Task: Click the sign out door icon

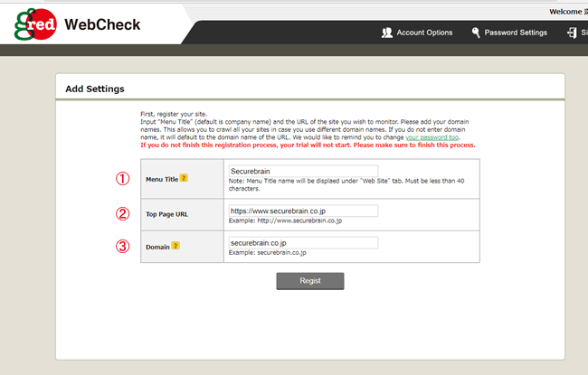Action: point(572,33)
